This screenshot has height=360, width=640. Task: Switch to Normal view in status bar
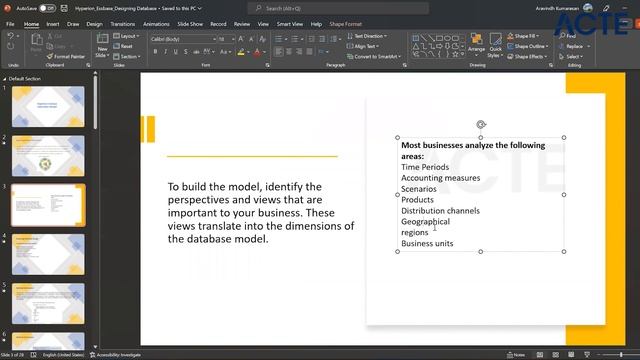pyautogui.click(x=540, y=355)
